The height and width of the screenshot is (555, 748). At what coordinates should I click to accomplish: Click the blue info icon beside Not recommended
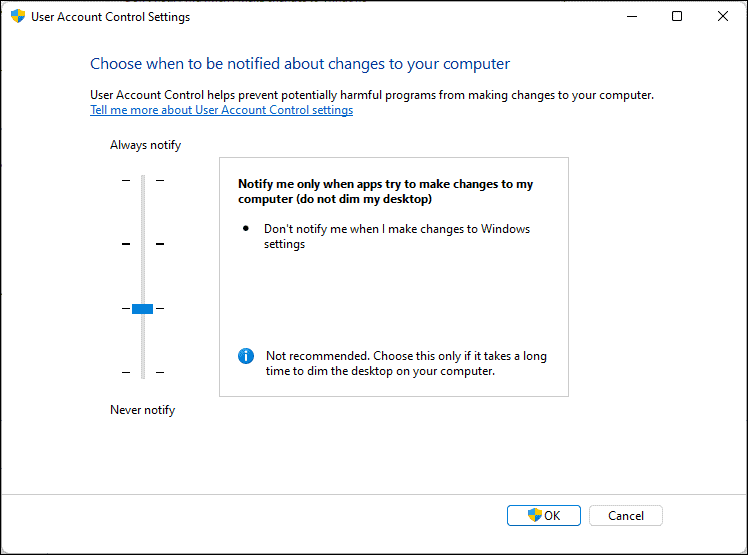(x=246, y=356)
